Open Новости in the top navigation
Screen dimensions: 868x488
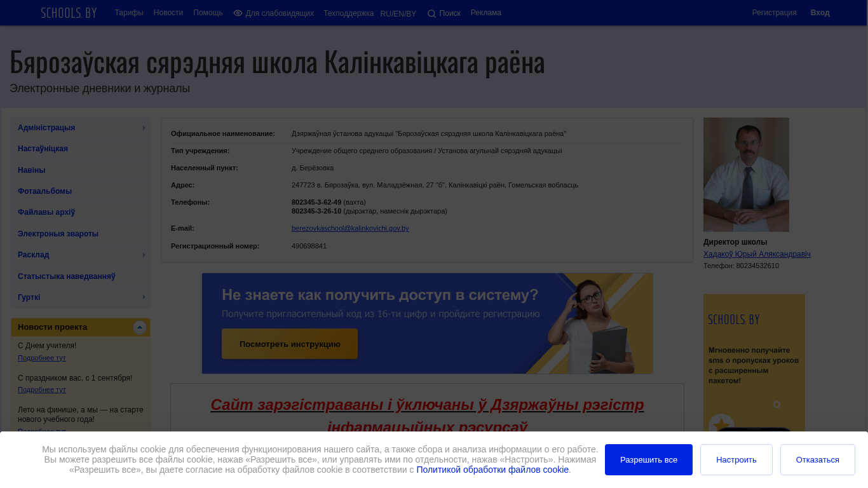(x=168, y=13)
